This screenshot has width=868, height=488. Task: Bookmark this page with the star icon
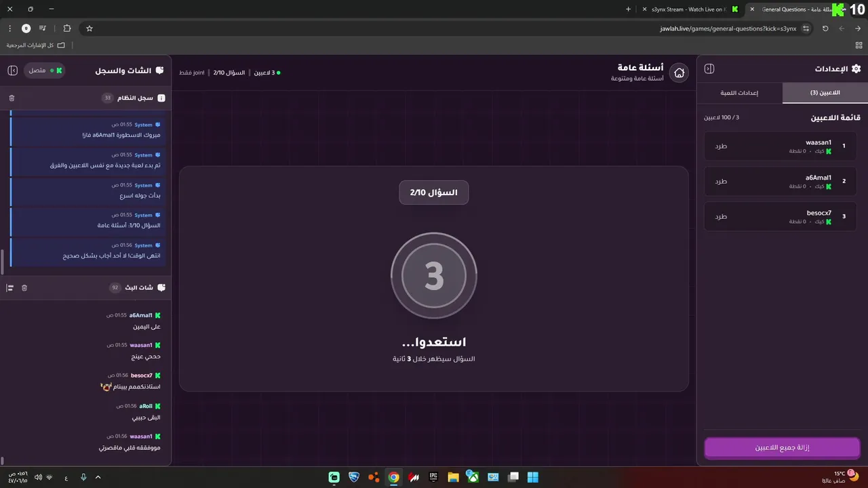coord(89,28)
